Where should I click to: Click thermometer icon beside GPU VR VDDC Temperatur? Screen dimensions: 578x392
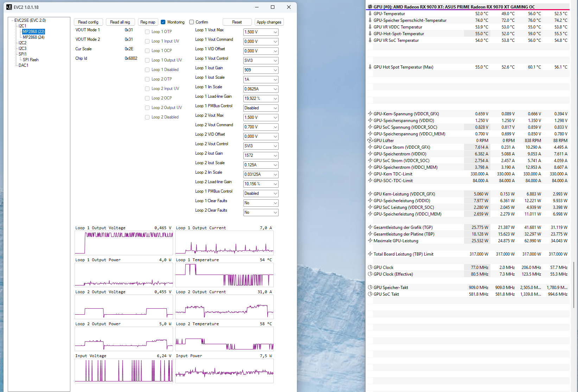click(x=370, y=27)
